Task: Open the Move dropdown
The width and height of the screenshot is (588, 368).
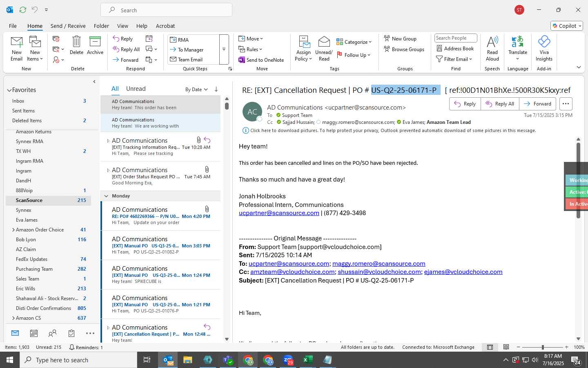Action: pyautogui.click(x=251, y=39)
